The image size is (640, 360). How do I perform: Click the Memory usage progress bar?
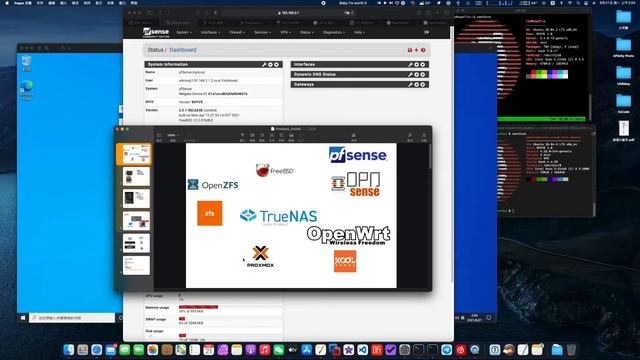coord(198,307)
